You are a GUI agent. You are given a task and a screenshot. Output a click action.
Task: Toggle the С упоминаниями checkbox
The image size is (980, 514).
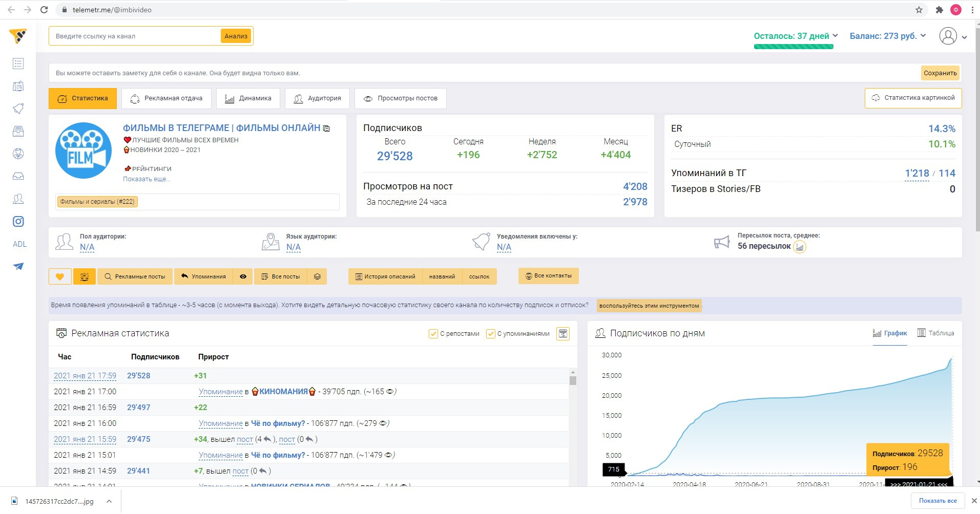[490, 334]
